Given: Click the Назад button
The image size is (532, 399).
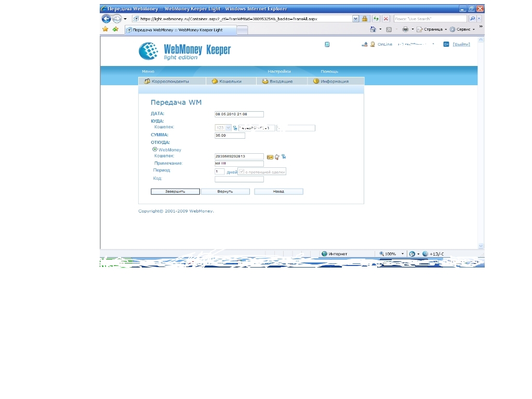Looking at the screenshot, I should (278, 191).
